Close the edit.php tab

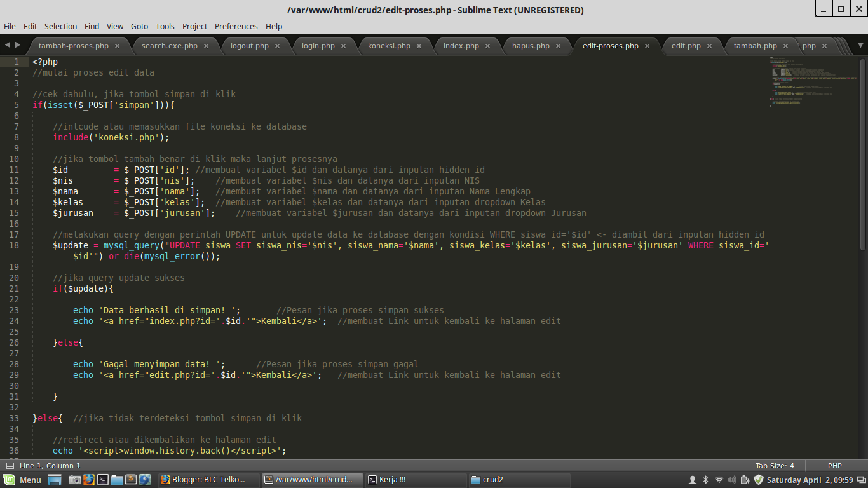[x=709, y=46]
